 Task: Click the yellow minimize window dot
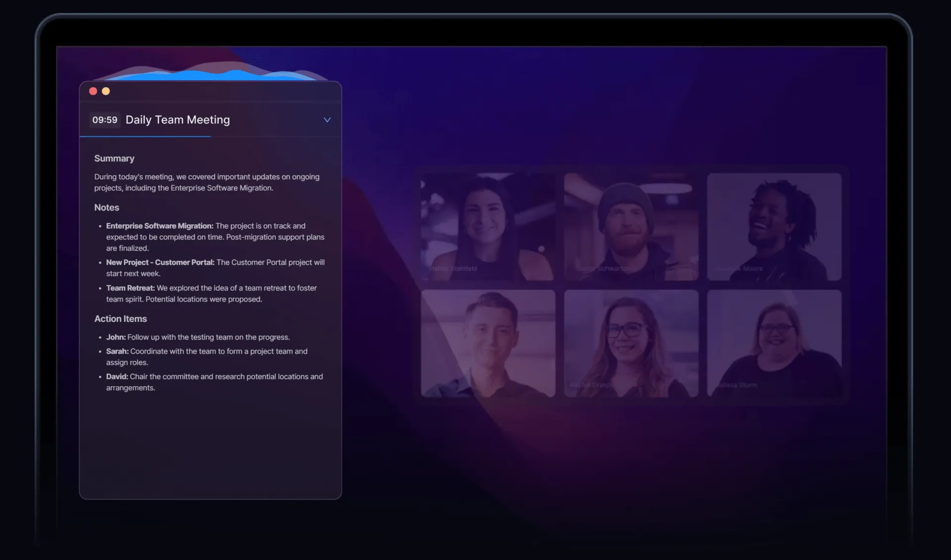click(x=106, y=91)
